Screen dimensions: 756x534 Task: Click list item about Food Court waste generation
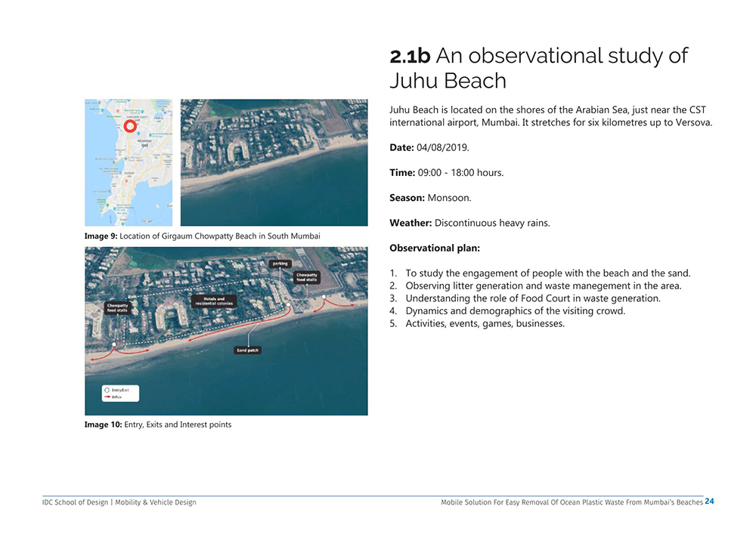pyautogui.click(x=532, y=298)
